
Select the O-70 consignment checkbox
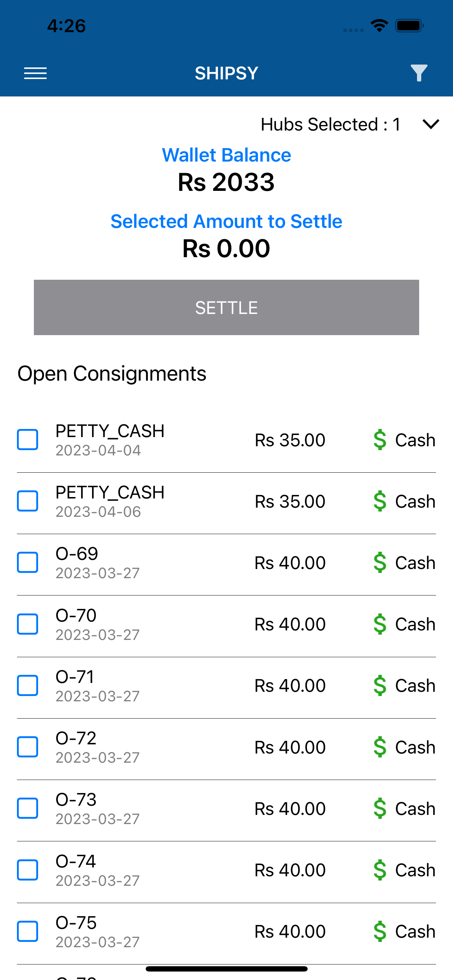click(x=28, y=624)
